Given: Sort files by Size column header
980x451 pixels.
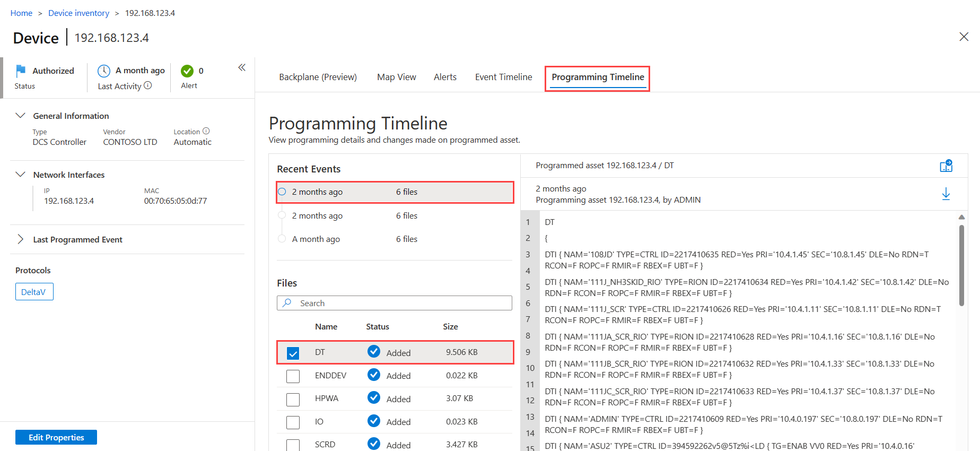Looking at the screenshot, I should click(450, 326).
